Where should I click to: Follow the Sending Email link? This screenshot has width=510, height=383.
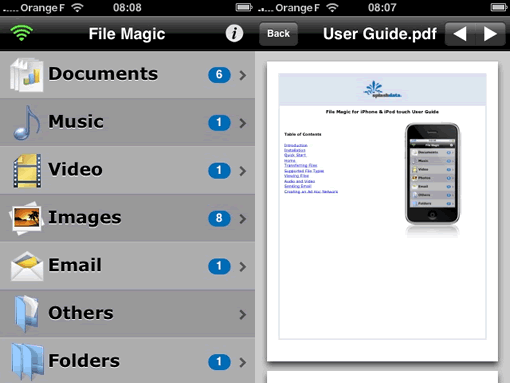click(298, 186)
